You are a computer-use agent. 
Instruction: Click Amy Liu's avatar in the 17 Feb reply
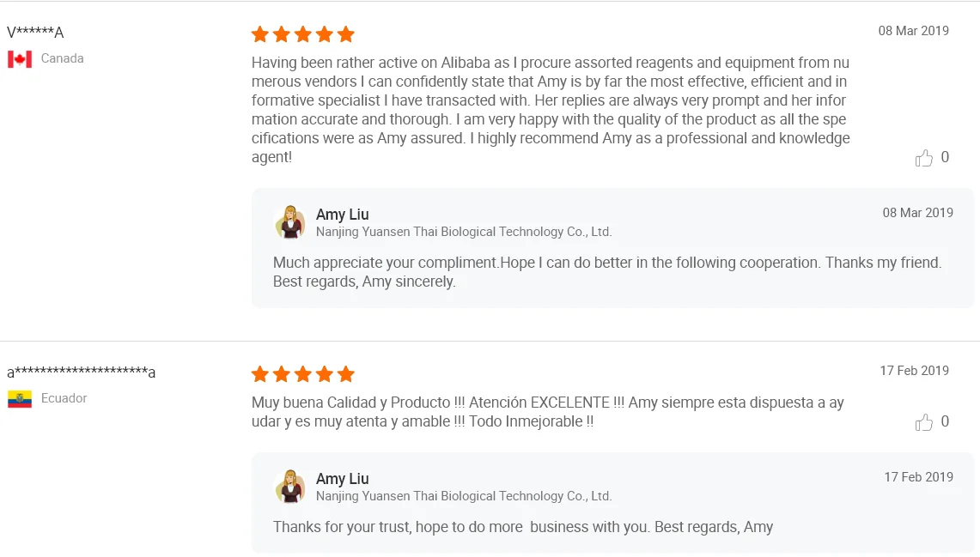click(290, 487)
